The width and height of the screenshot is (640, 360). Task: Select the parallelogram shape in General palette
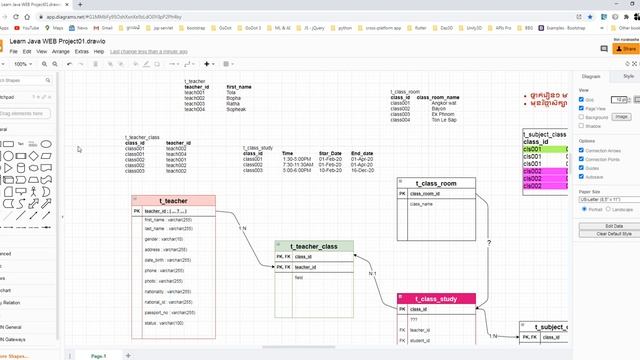46,156
